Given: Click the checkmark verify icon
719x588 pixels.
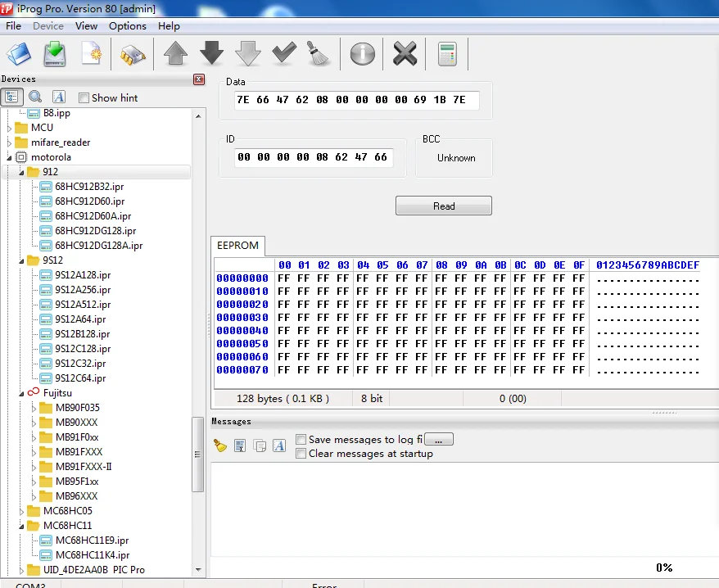Looking at the screenshot, I should tap(284, 53).
